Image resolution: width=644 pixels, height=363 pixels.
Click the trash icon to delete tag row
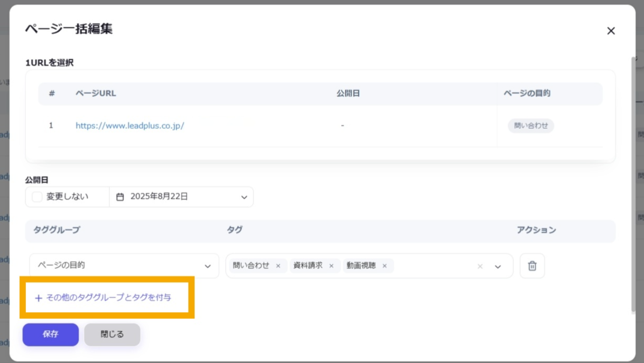point(532,266)
